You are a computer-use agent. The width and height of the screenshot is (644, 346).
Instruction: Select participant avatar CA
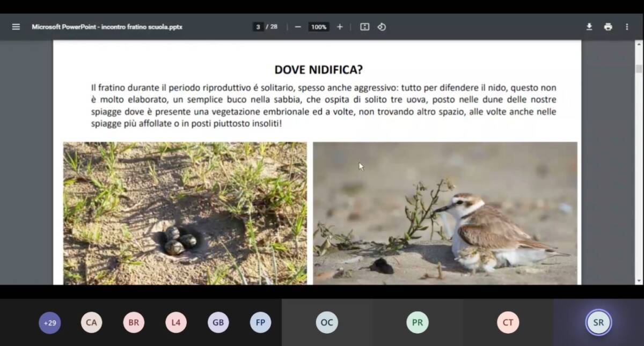92,323
